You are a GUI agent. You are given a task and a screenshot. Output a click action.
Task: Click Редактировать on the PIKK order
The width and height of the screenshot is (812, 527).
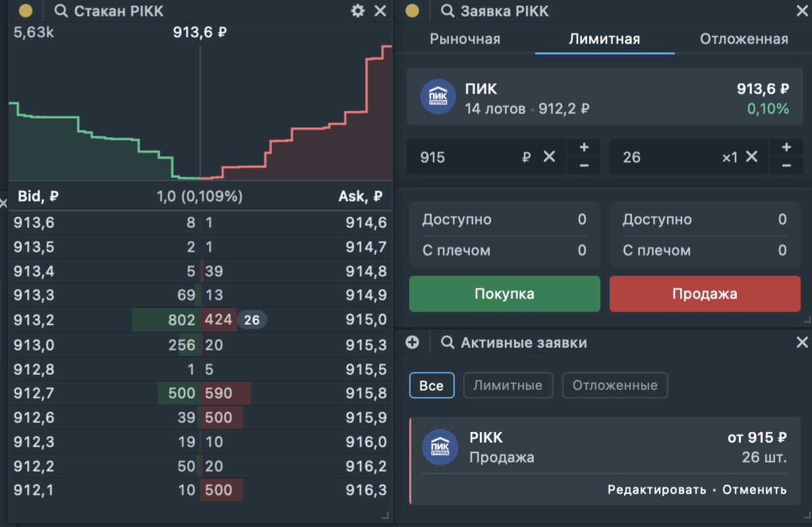click(x=657, y=489)
